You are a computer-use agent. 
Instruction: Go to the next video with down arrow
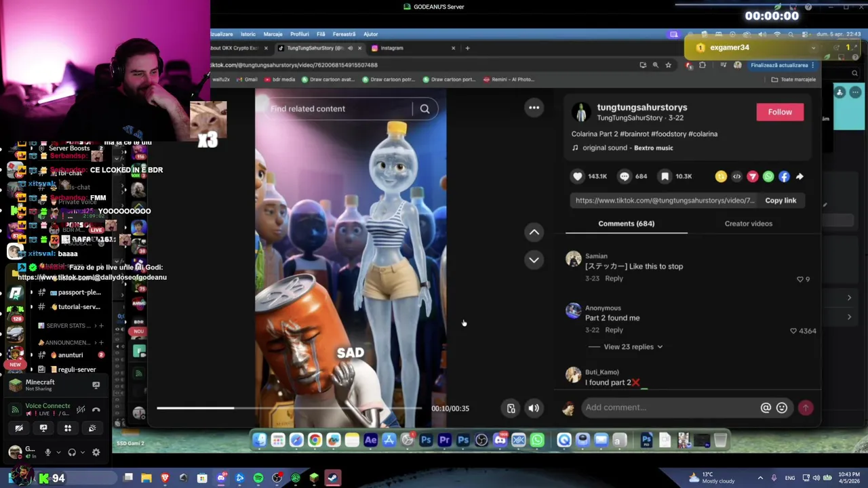tap(534, 260)
